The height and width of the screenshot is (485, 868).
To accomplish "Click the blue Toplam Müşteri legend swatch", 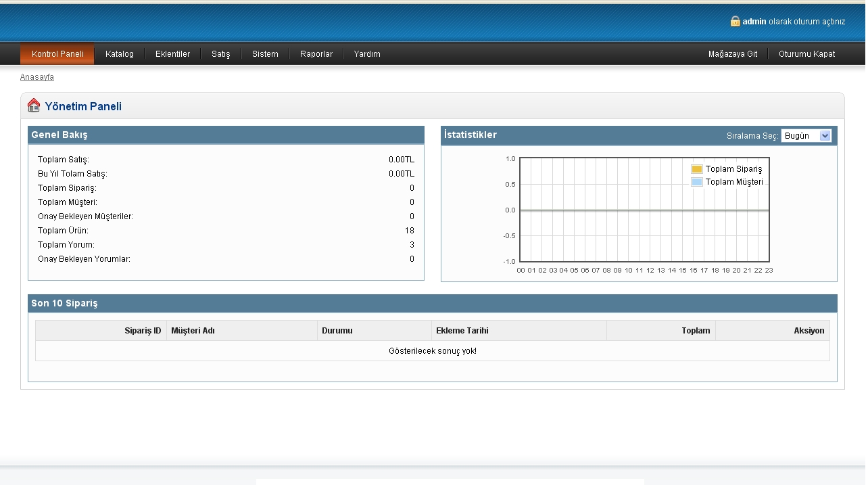I will [697, 182].
